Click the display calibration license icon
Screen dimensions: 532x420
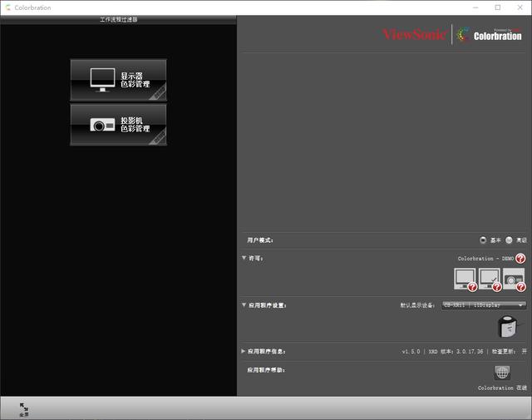click(x=465, y=279)
